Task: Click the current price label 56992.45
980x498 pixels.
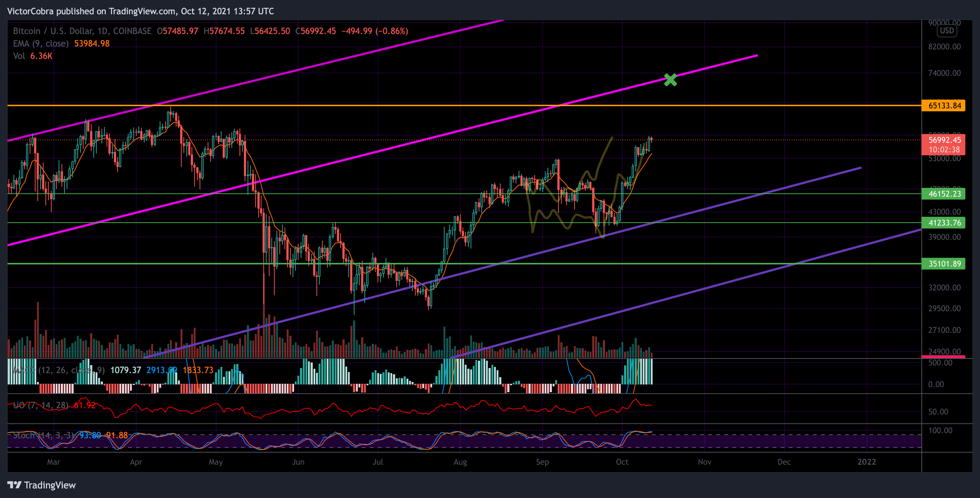Action: click(x=943, y=140)
